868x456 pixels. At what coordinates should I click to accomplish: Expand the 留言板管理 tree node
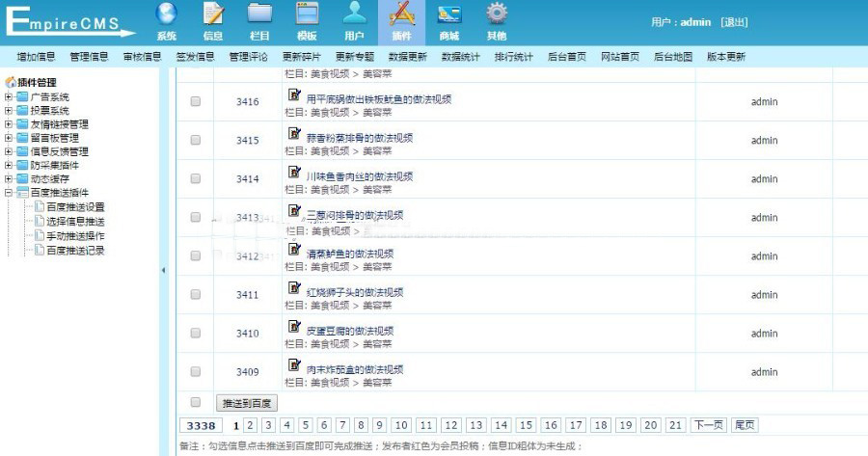click(x=9, y=138)
